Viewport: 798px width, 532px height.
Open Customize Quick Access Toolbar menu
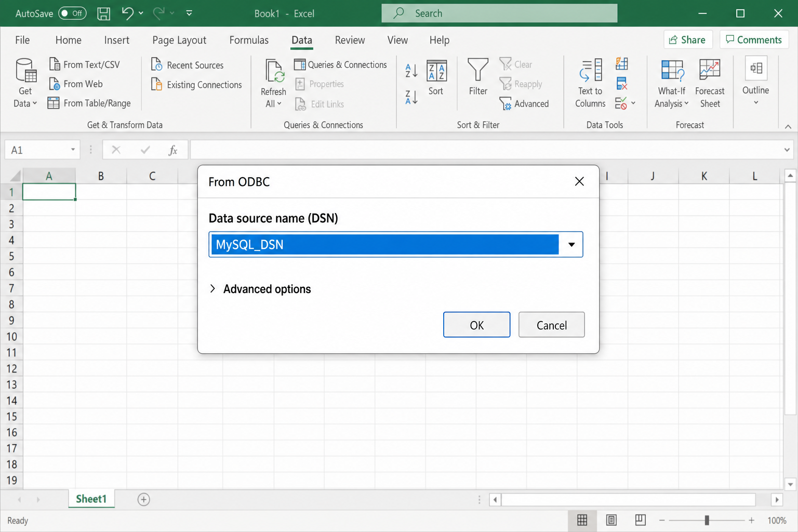(189, 13)
